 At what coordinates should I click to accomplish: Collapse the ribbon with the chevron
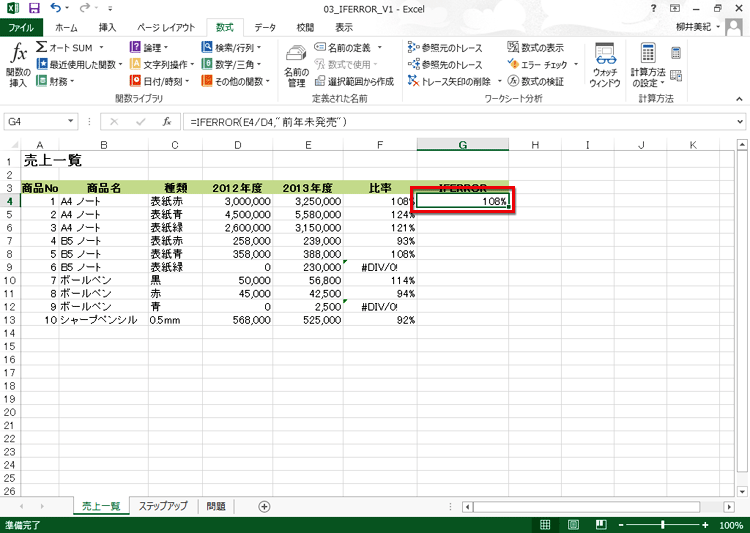739,99
